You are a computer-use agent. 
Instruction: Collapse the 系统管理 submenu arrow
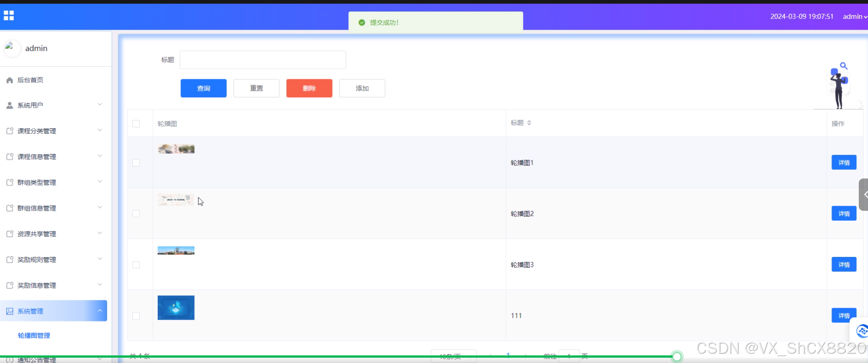pos(100,311)
